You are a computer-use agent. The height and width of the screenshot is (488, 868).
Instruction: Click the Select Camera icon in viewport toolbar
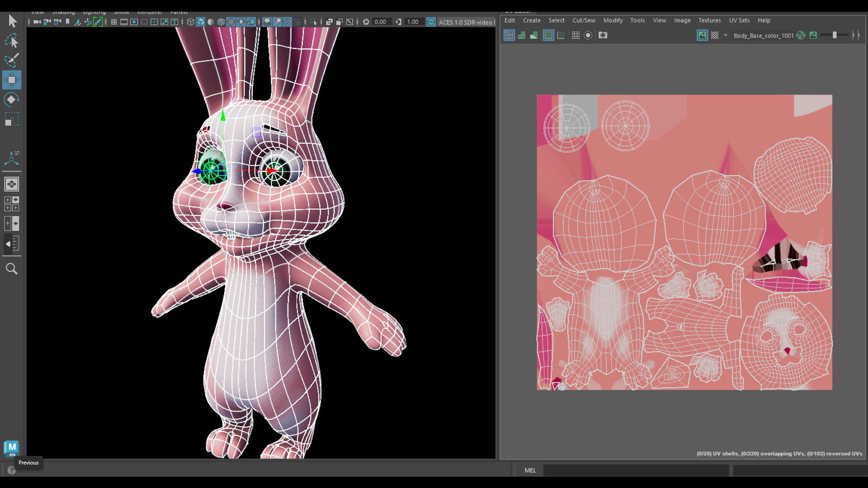[x=37, y=22]
